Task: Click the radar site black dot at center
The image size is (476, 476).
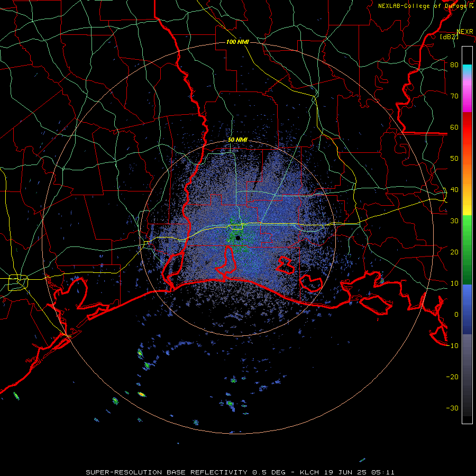Action: point(238,237)
